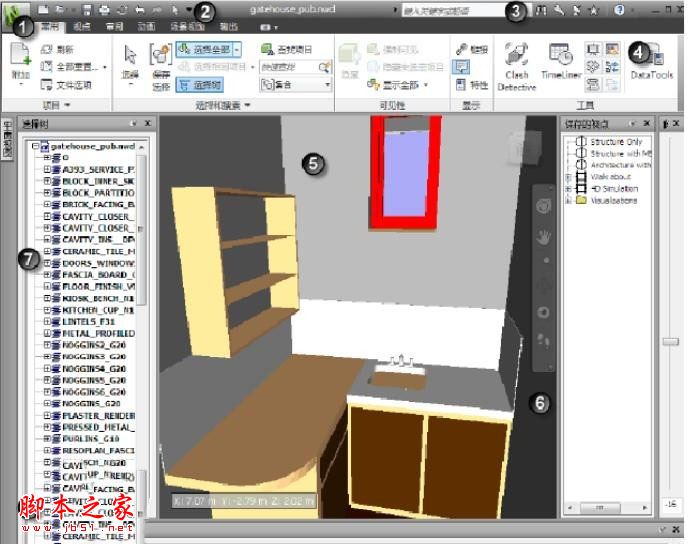
Task: Click the Refresh (刷新) button
Action: 58,49
